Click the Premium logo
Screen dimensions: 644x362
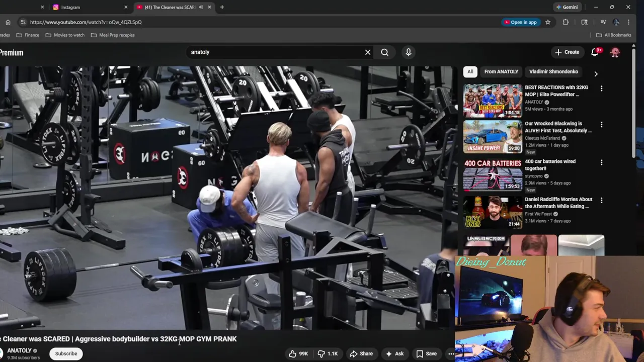(12, 52)
